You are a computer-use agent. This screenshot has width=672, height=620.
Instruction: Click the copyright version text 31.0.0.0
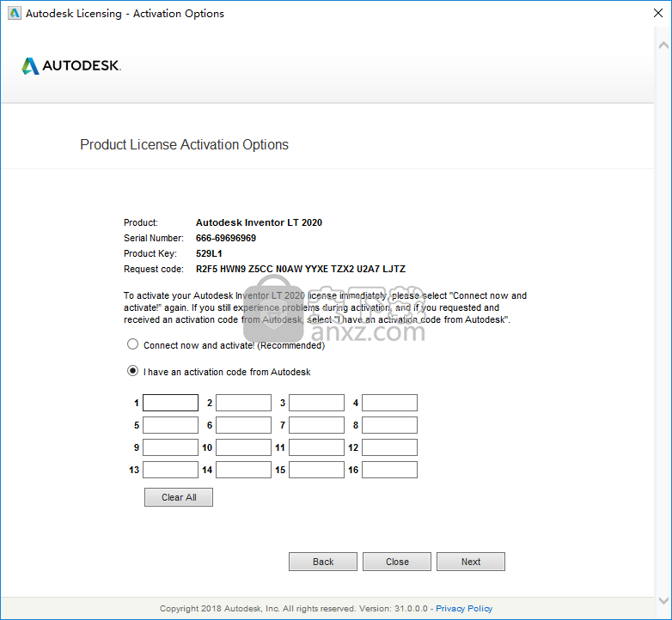coord(411,609)
